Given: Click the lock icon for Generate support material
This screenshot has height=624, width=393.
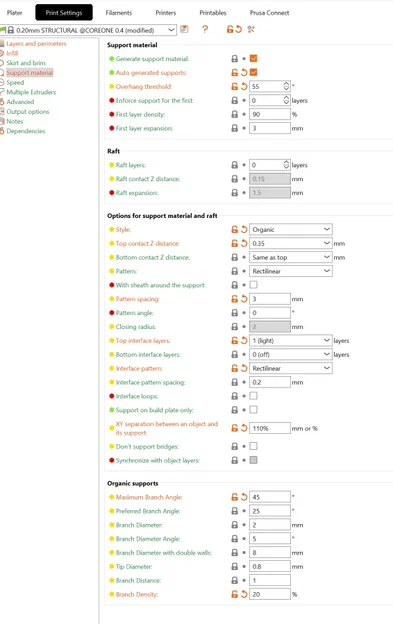Looking at the screenshot, I should pyautogui.click(x=235, y=58).
